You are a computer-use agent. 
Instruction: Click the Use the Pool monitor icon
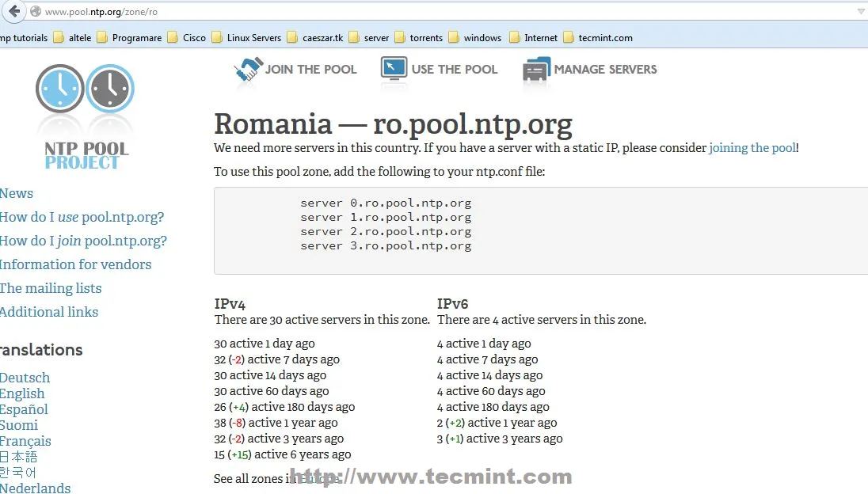(394, 70)
